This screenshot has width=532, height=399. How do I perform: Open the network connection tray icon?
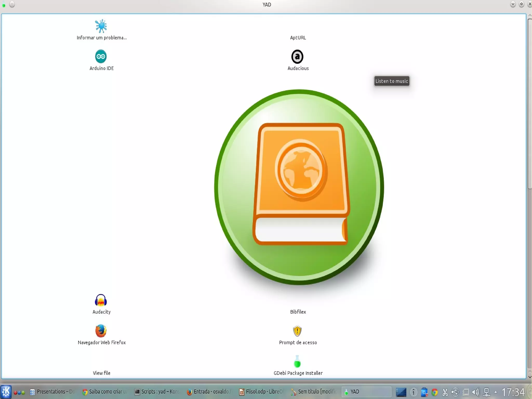pos(486,392)
